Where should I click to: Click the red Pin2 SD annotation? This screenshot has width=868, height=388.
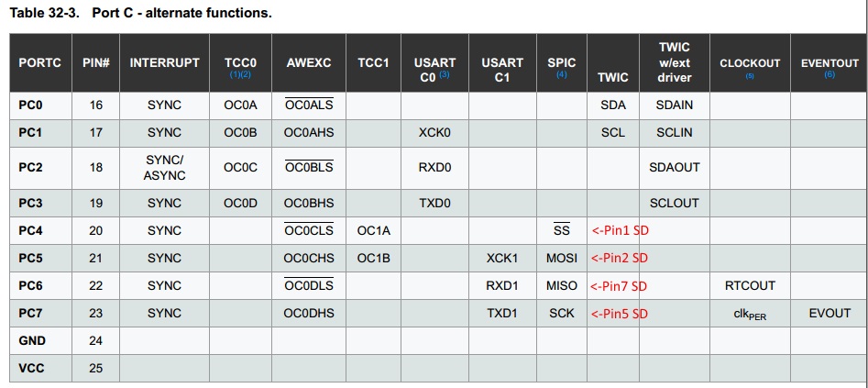tap(620, 259)
